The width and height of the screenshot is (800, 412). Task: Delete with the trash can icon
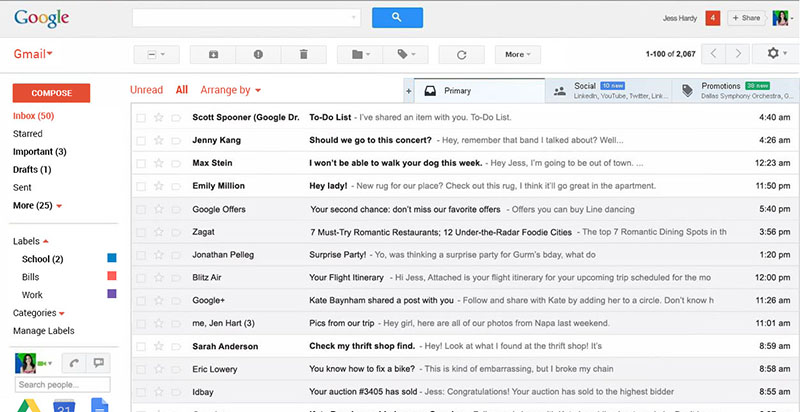304,55
